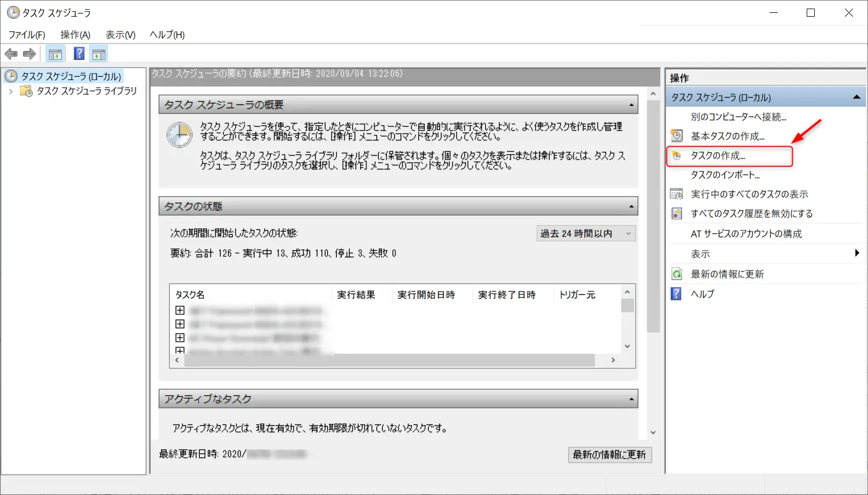The height and width of the screenshot is (495, 868).
Task: Click the summary pane scrollbar down arrow
Action: [653, 433]
